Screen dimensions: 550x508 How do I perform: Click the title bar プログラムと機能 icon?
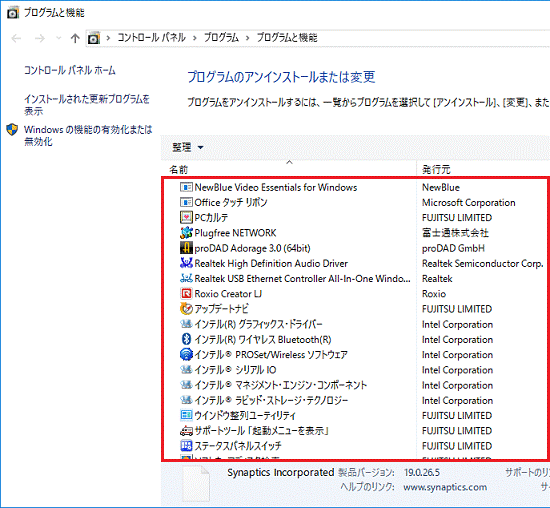point(13,13)
